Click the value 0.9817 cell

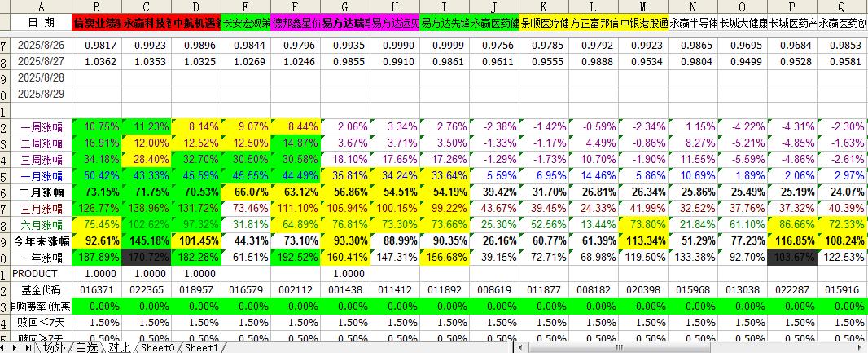(97, 46)
